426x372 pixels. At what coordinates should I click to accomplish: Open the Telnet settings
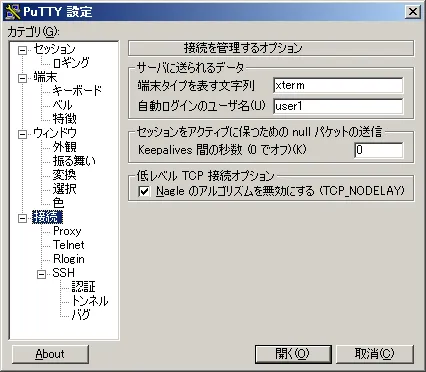[68, 245]
